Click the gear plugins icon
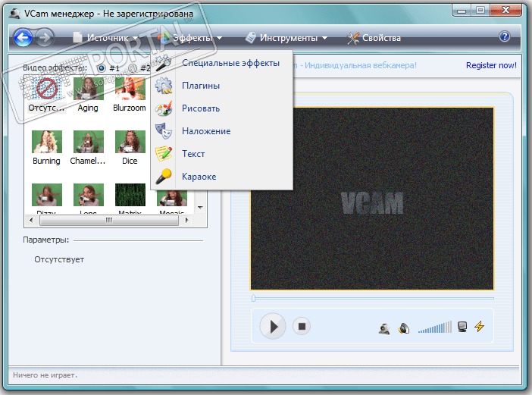Screen dimensions: 532x395 coord(164,86)
